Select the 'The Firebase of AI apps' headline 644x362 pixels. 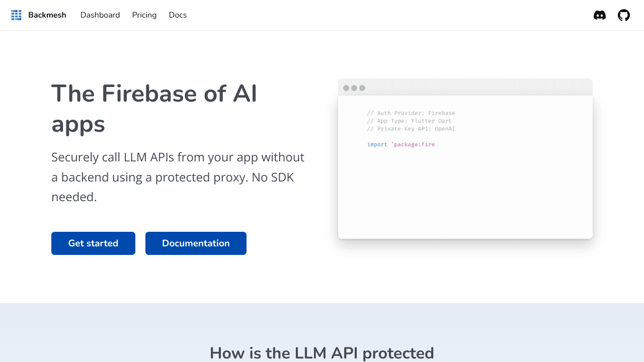pyautogui.click(x=154, y=108)
